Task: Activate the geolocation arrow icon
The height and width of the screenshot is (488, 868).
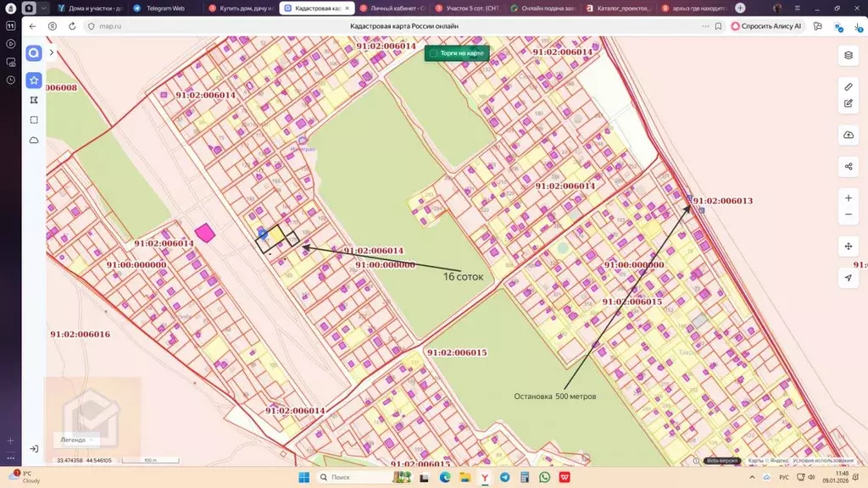Action: [848, 278]
